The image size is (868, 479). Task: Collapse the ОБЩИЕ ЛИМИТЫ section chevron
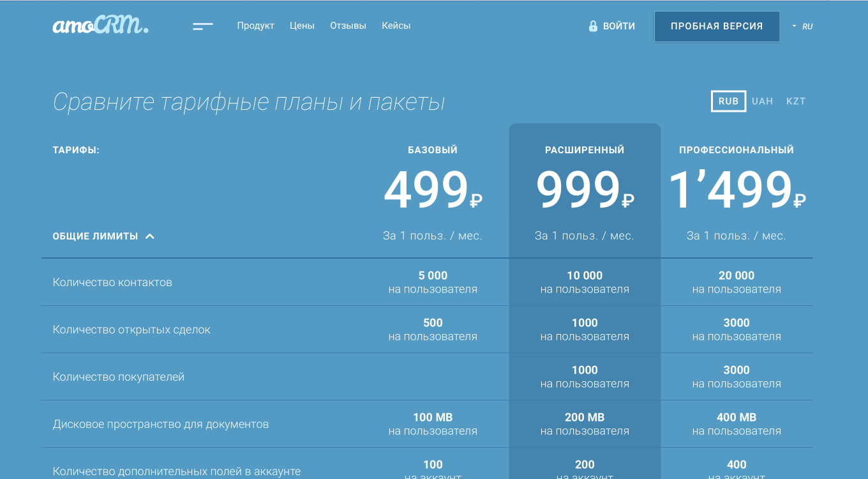pyautogui.click(x=150, y=236)
